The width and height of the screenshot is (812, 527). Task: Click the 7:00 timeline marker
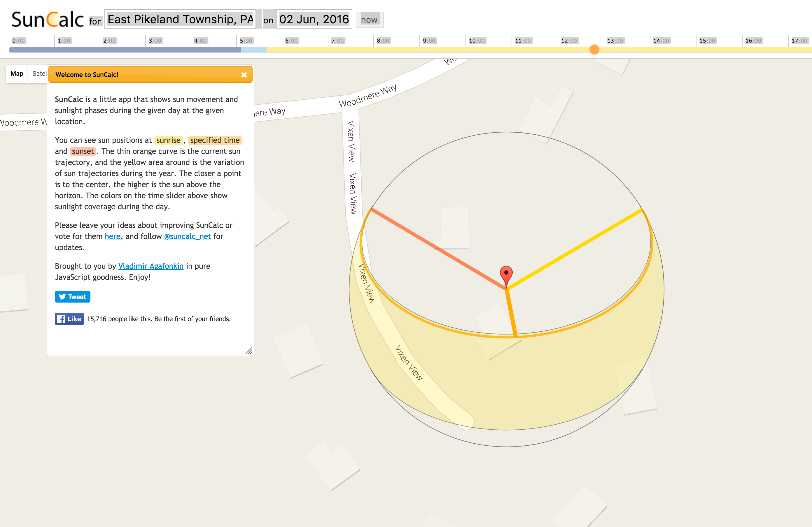pyautogui.click(x=337, y=41)
